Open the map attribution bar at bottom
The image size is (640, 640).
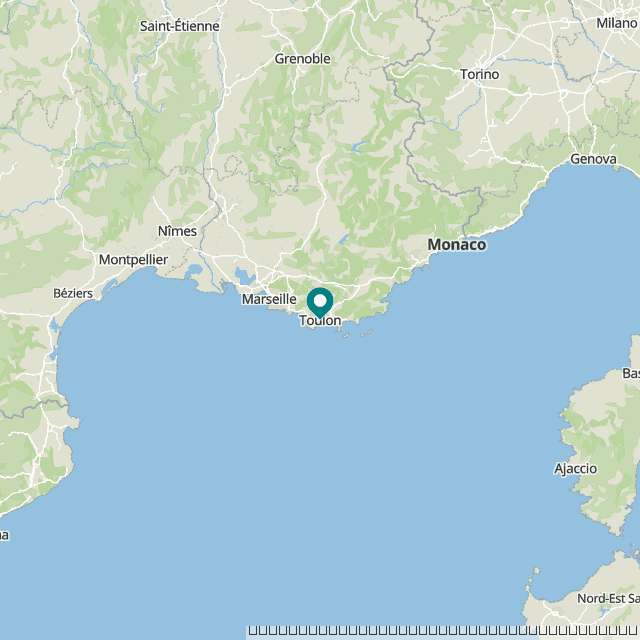443,631
